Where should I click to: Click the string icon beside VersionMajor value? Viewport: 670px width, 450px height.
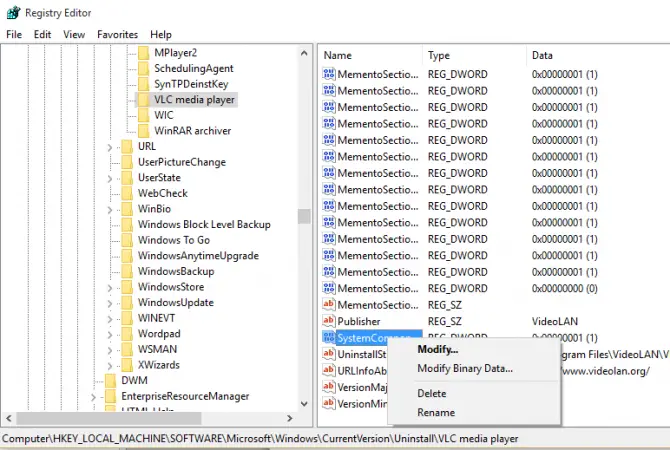click(x=328, y=387)
